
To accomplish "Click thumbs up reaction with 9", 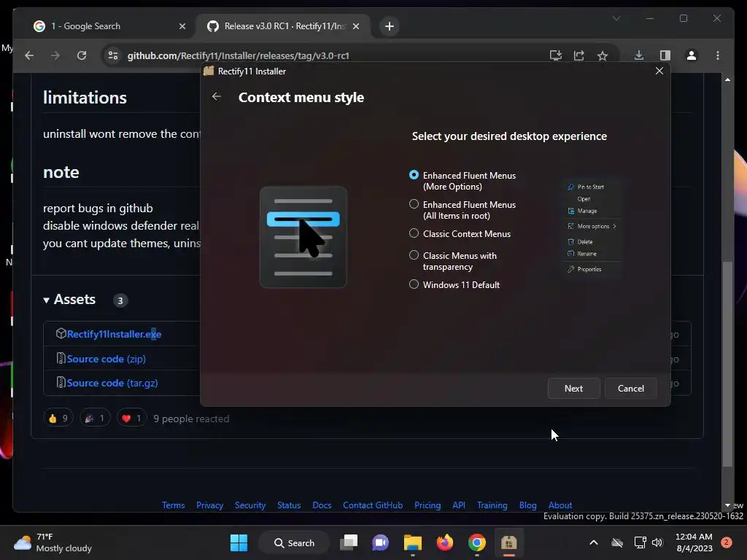I will [58, 418].
